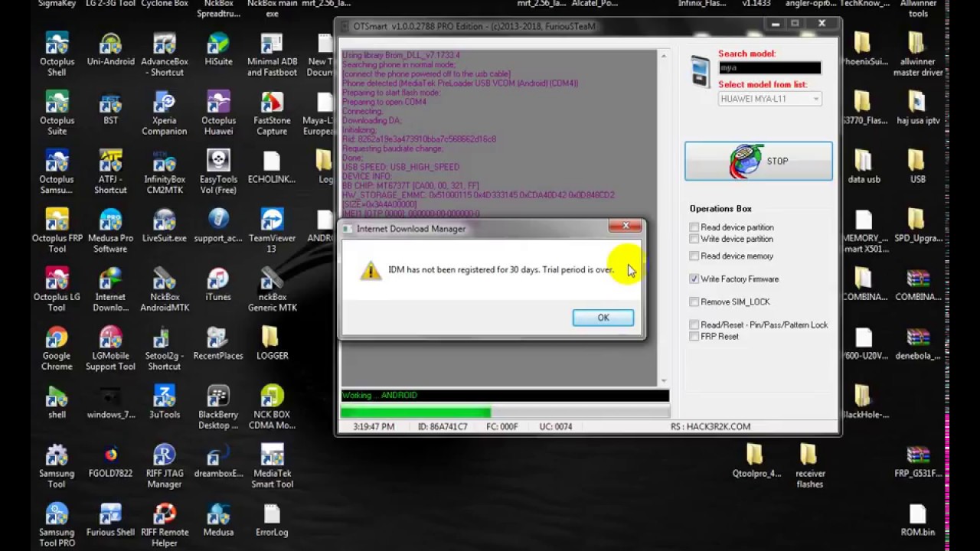
Task: Open the Octoplus Shell desktop icon
Action: click(57, 54)
